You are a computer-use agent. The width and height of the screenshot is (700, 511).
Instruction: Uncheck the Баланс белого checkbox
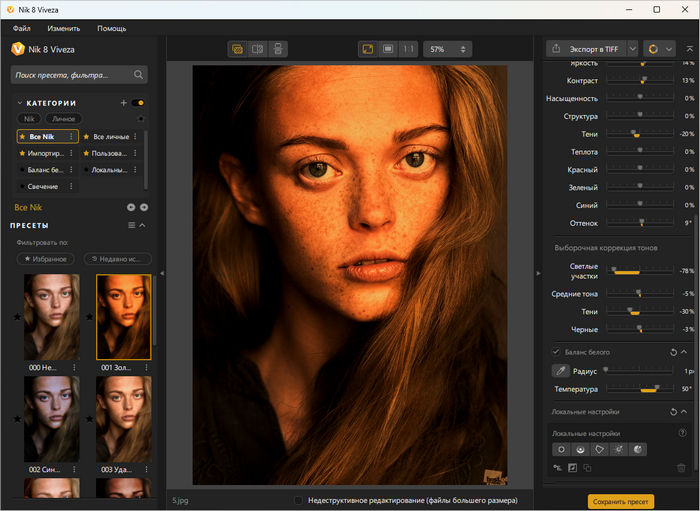(556, 352)
